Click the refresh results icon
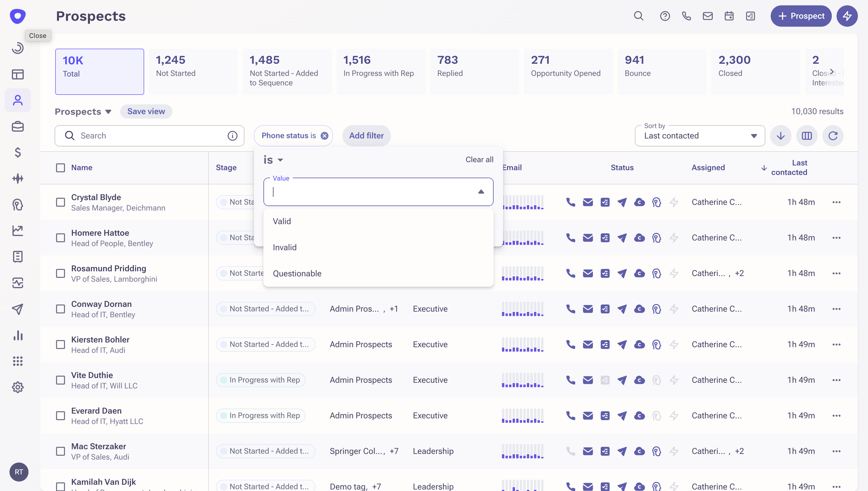 (833, 135)
